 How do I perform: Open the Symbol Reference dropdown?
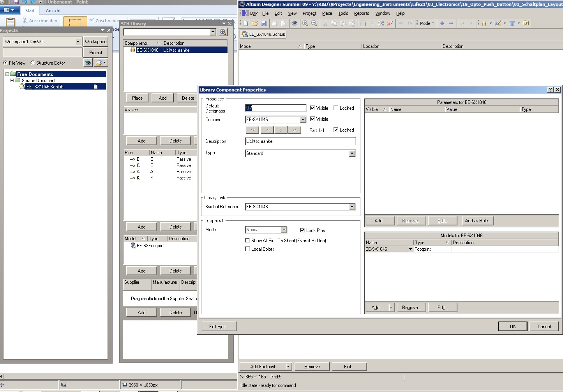pos(352,207)
